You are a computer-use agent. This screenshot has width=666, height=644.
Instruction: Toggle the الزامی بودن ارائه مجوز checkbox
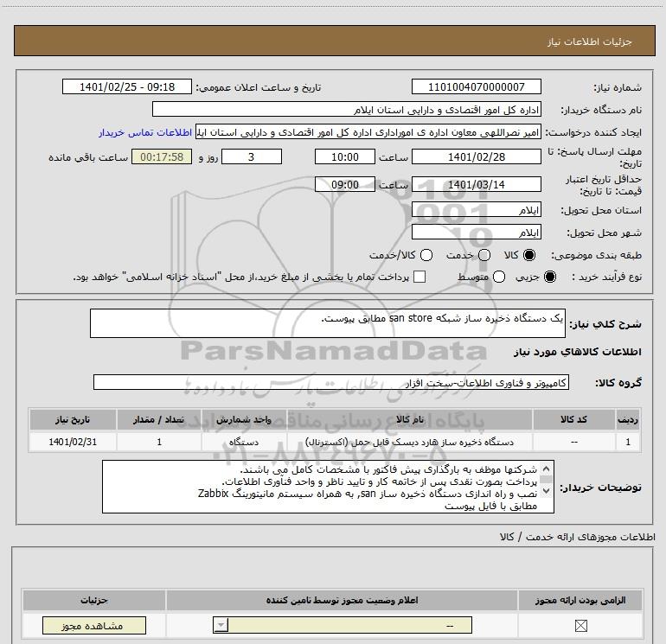coord(580,626)
